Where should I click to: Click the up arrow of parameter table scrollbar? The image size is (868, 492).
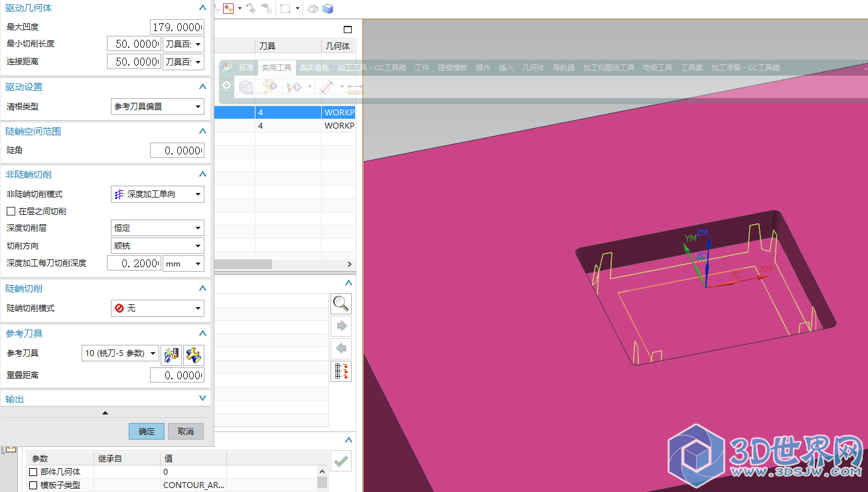coord(323,471)
